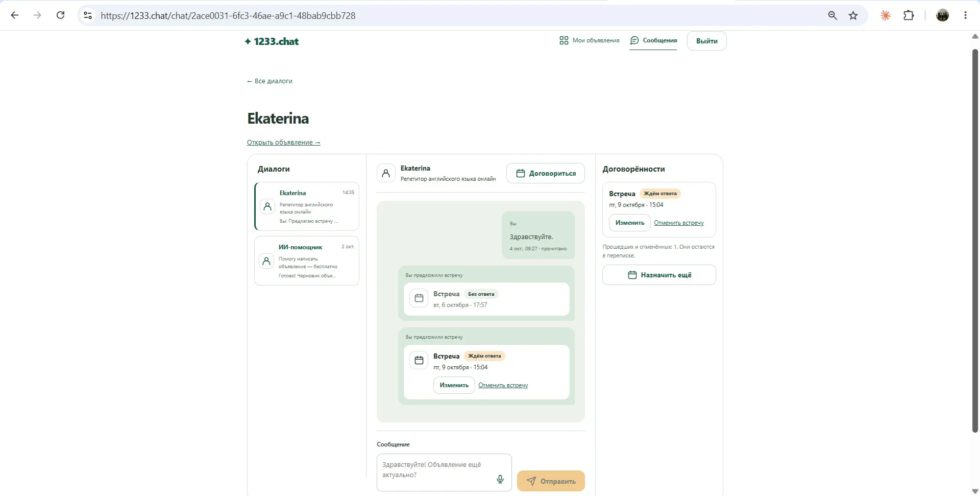
Task: Click Отменить встречу in the chat meeting card
Action: [x=503, y=385]
